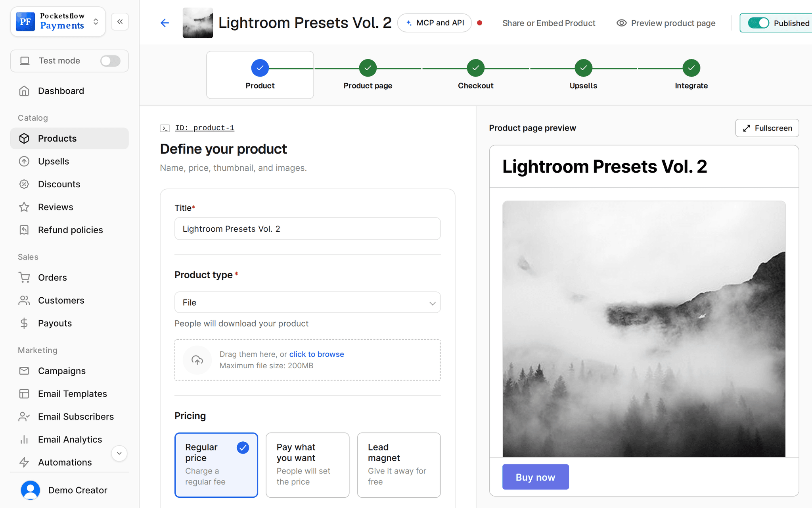Expand sidebar scroll-down chevron button
Screen dimensions: 812x508
119,453
